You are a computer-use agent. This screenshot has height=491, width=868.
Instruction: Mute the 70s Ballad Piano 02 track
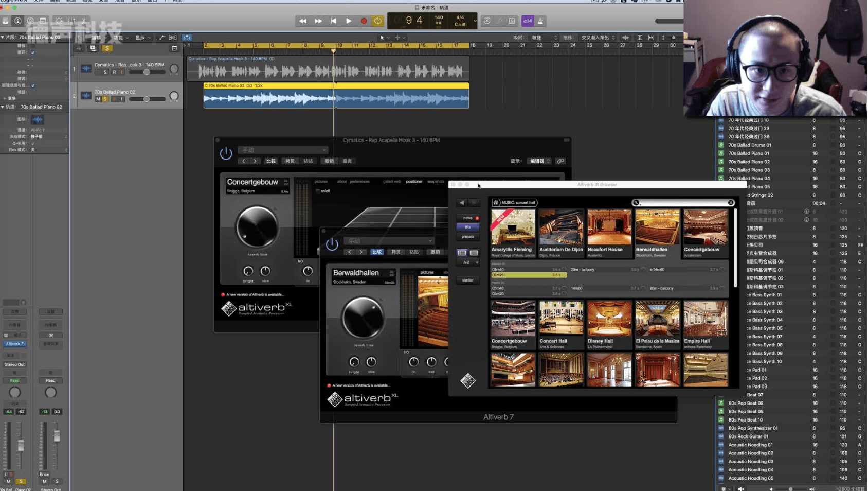pos(98,99)
